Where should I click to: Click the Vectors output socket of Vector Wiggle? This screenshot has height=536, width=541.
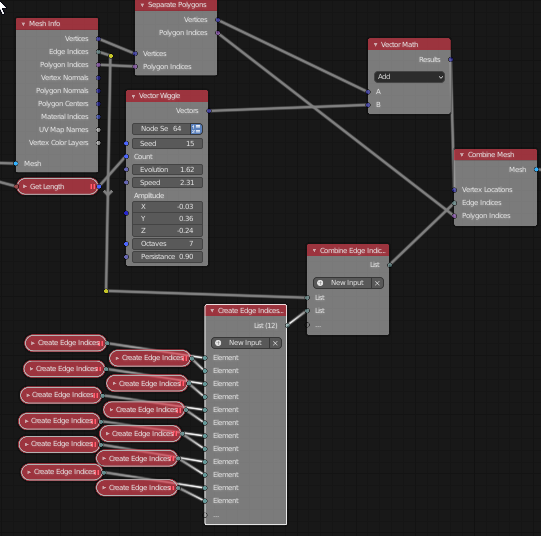pyautogui.click(x=209, y=111)
